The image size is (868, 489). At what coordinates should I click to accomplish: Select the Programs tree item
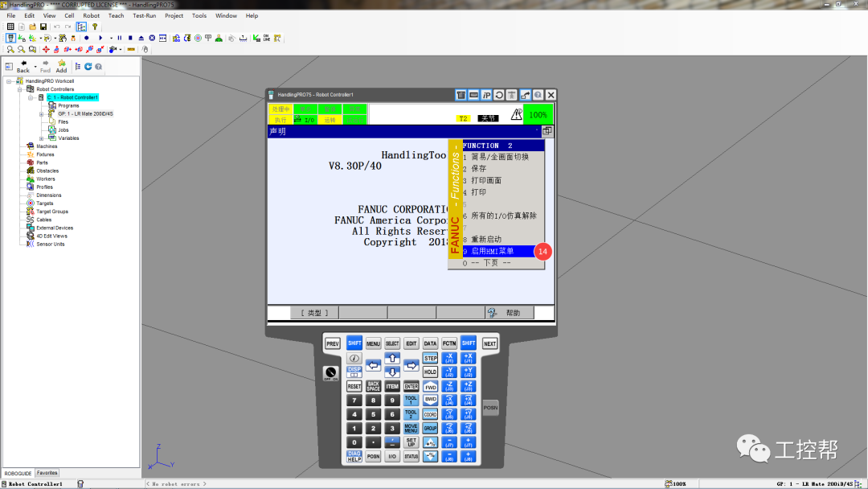click(68, 106)
